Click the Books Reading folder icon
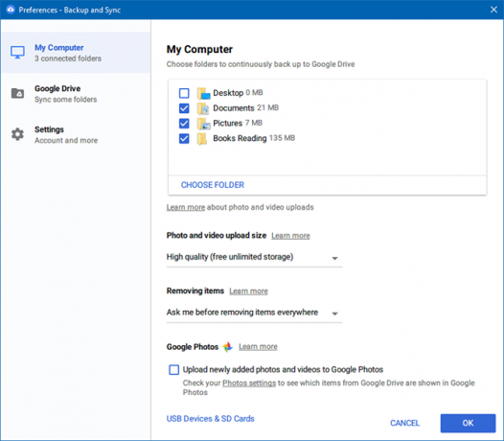This screenshot has width=504, height=441. pyautogui.click(x=202, y=139)
